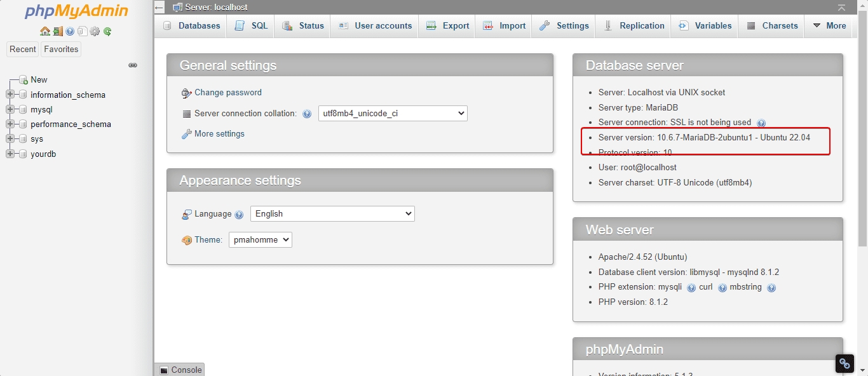Expand the information_schema database tree

click(x=10, y=95)
